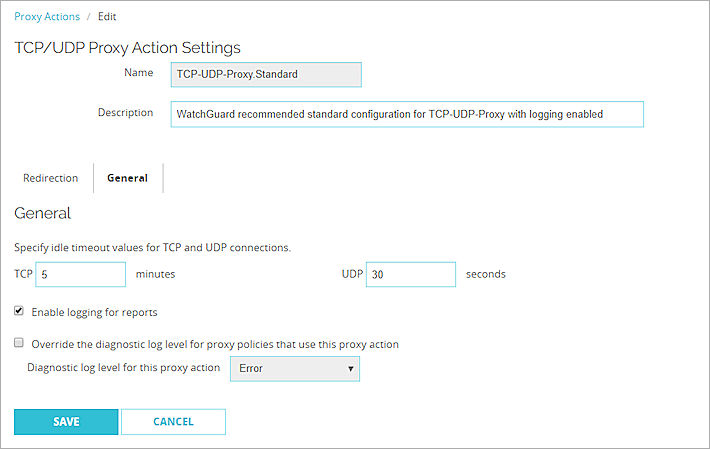The height and width of the screenshot is (449, 710).
Task: Click the Edit breadcrumb text
Action: click(107, 17)
